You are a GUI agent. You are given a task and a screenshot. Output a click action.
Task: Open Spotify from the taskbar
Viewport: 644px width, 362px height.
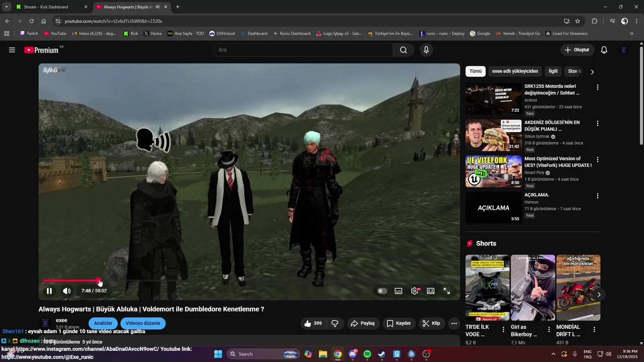(367, 354)
